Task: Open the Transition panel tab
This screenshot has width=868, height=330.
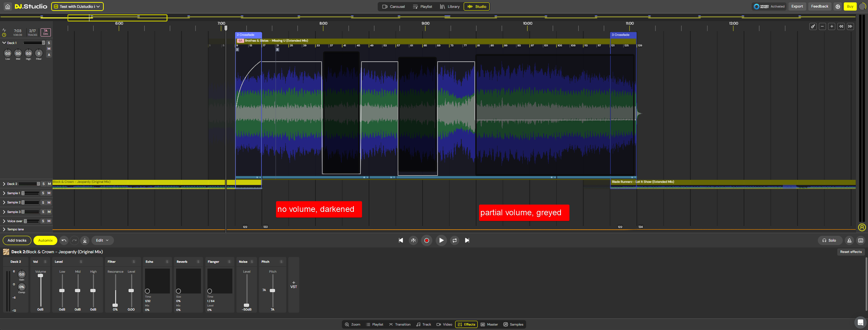Action: tap(400, 324)
